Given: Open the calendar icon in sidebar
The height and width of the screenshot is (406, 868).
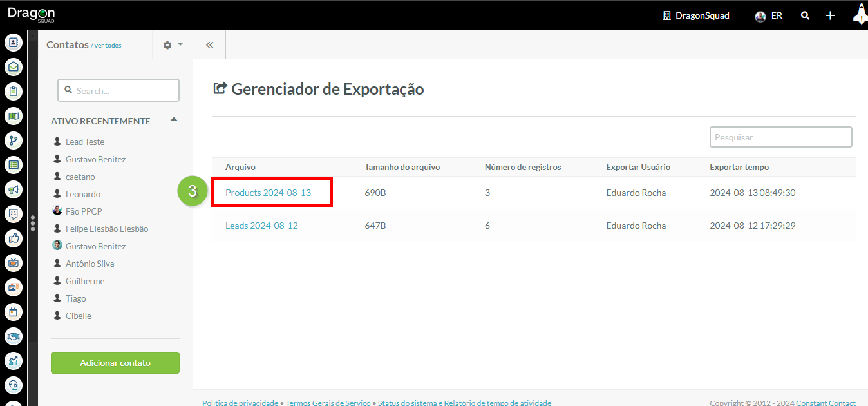Looking at the screenshot, I should click(14, 312).
